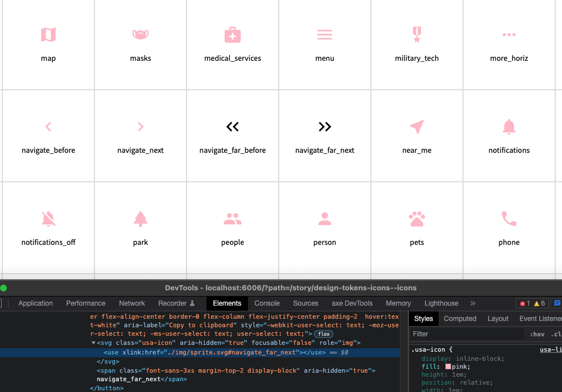Toggle the .cls class editor button

556,334
